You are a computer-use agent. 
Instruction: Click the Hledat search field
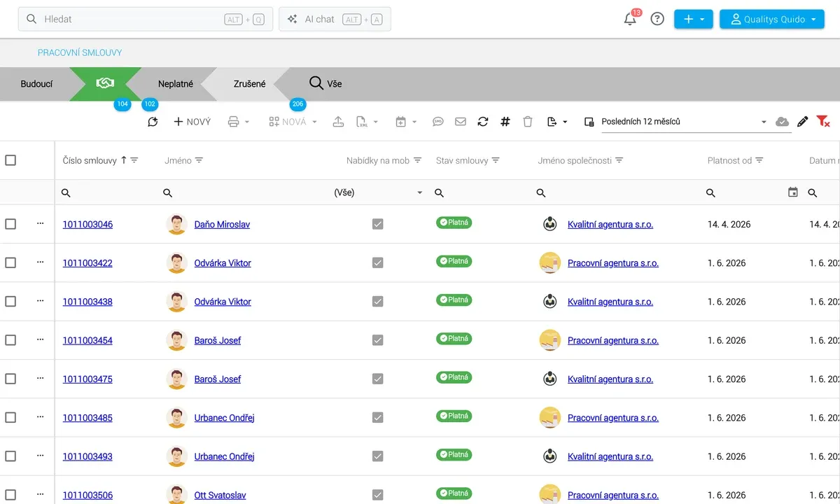[x=146, y=20]
